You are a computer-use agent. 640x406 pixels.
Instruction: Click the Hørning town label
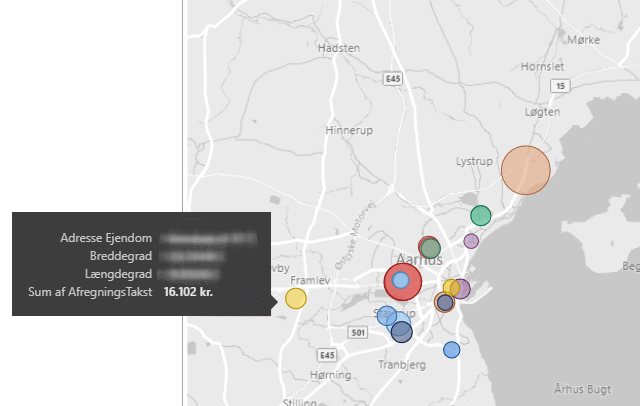click(332, 374)
